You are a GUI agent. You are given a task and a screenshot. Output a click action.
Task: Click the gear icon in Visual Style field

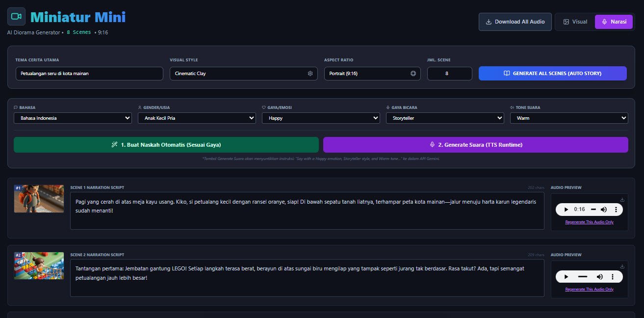pos(310,74)
